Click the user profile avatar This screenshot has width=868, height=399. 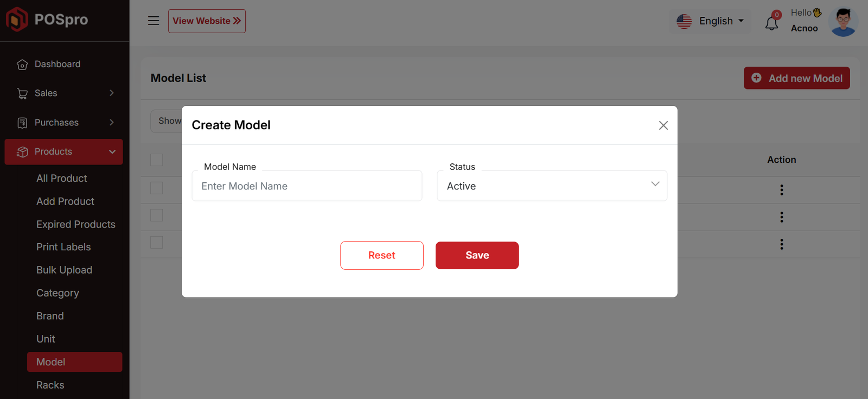pos(843,22)
